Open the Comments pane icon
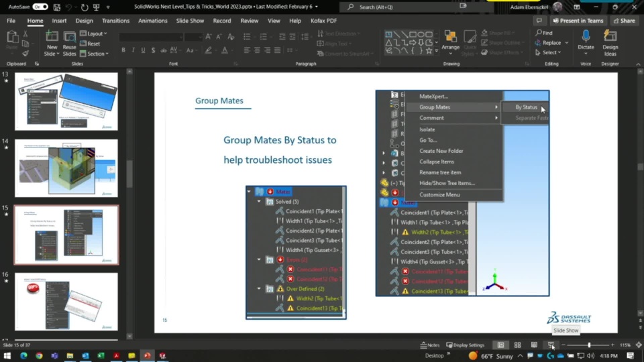 point(539,21)
